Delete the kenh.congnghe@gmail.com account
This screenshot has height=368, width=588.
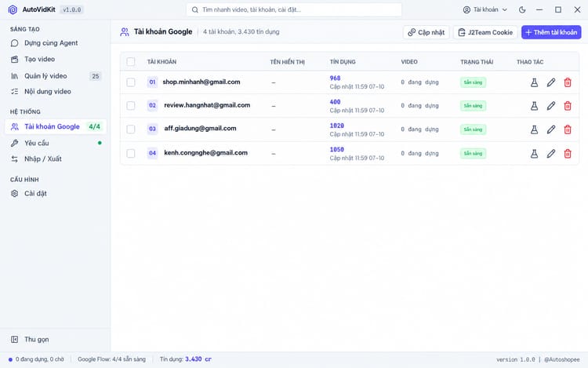coord(568,154)
